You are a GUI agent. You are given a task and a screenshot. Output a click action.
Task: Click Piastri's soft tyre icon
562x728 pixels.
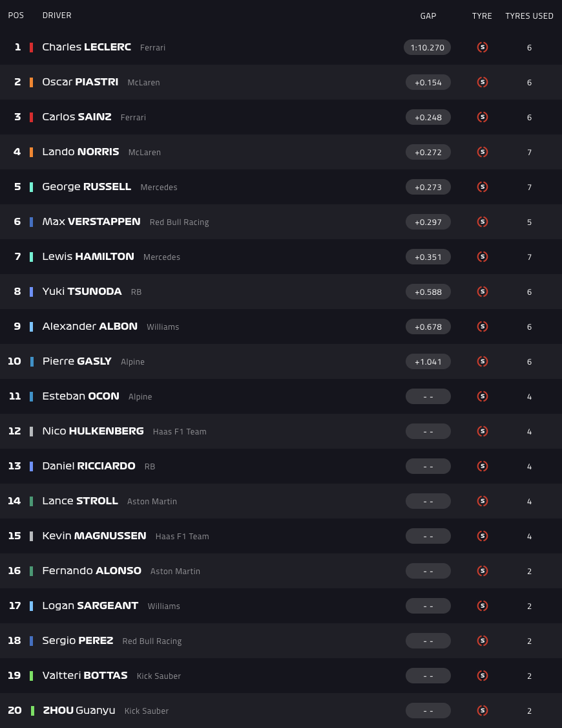click(482, 82)
